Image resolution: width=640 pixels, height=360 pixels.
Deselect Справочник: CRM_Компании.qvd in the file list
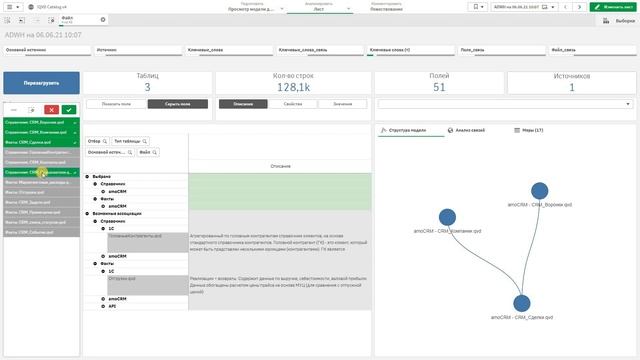click(41, 133)
